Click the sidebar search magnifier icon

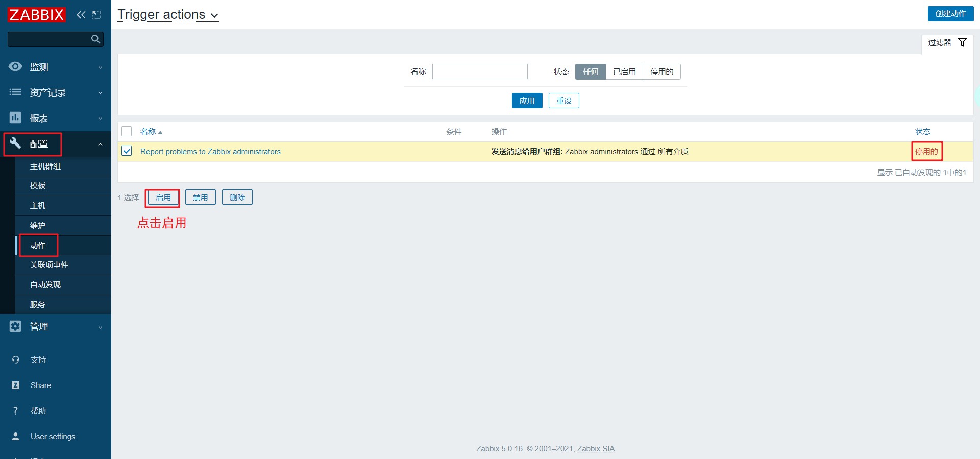95,39
